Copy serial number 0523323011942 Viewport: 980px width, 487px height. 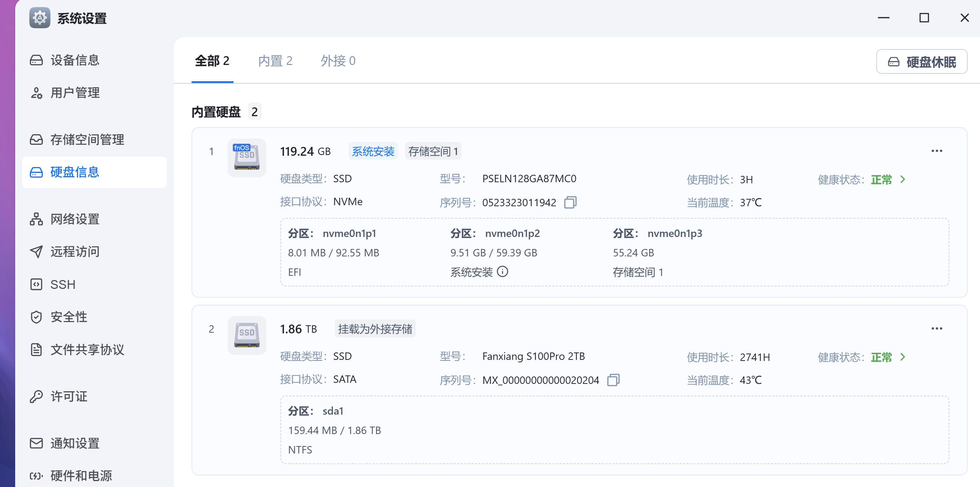(x=571, y=202)
